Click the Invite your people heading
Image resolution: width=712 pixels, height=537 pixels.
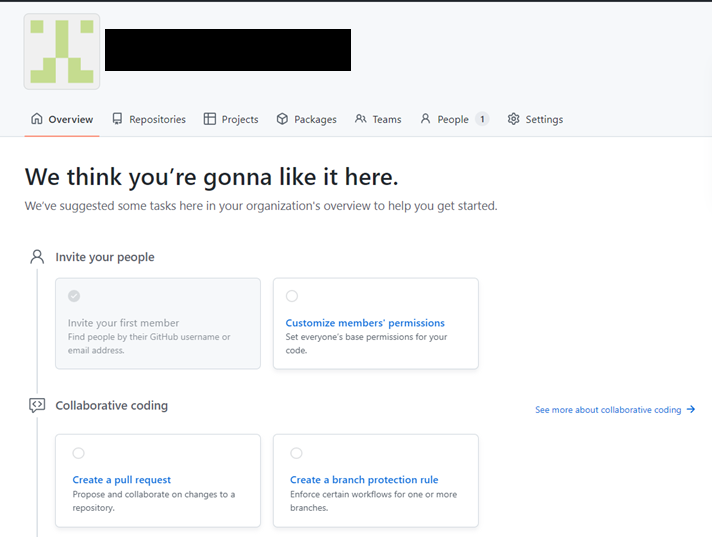[105, 257]
